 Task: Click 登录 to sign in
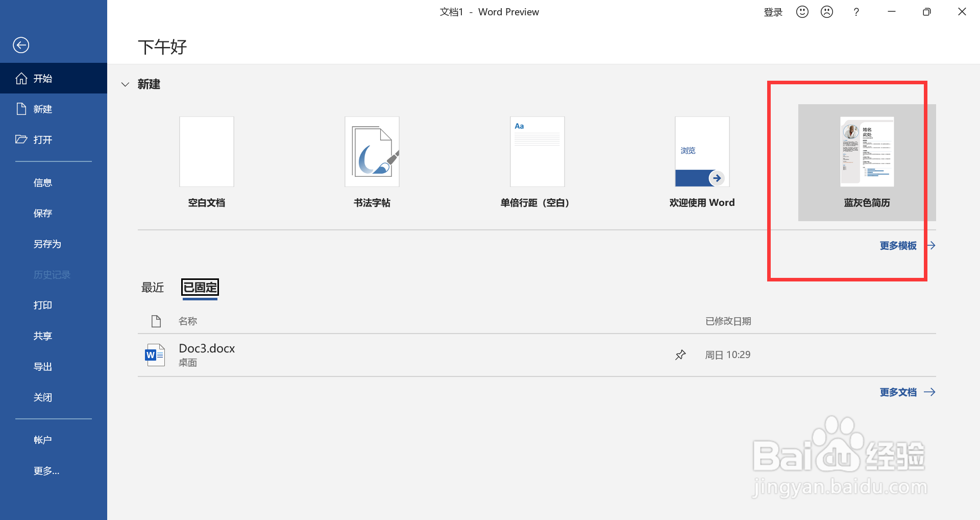773,12
